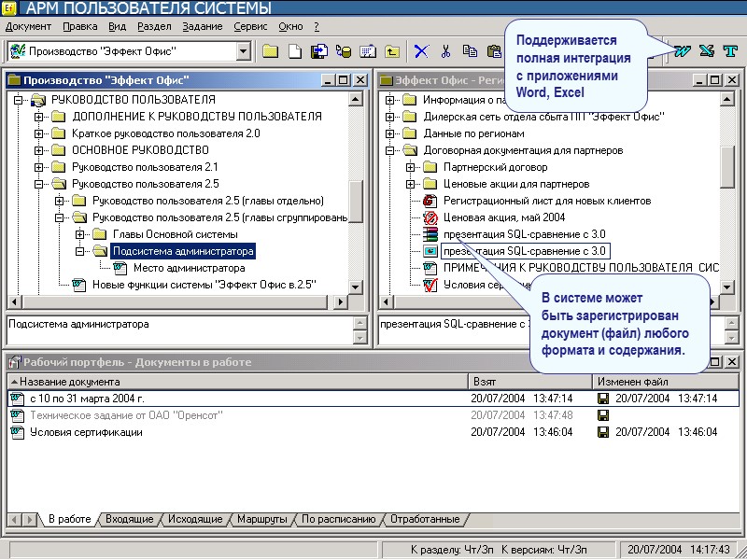Sort by the Изменен файл column header

pos(666,382)
